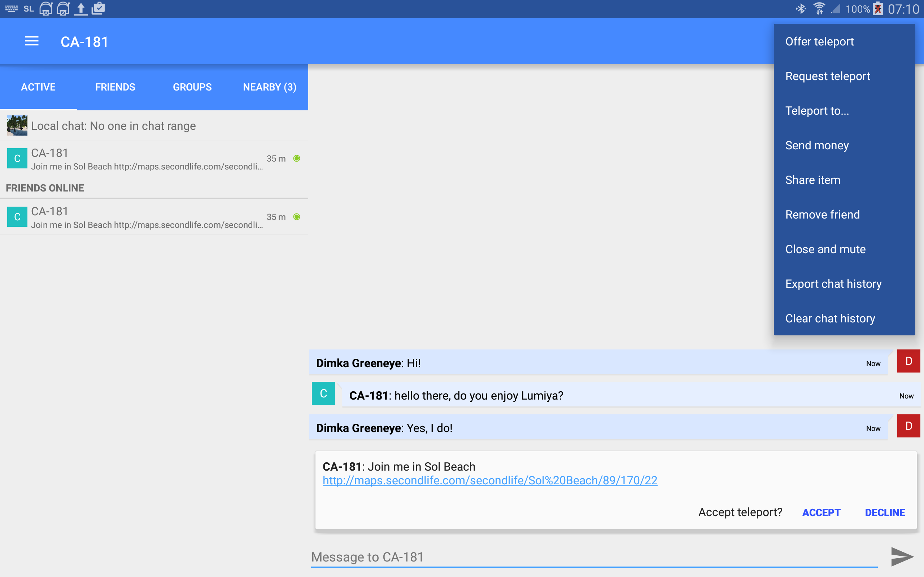This screenshot has width=924, height=577.
Task: Tap the send message arrow icon
Action: click(x=902, y=556)
